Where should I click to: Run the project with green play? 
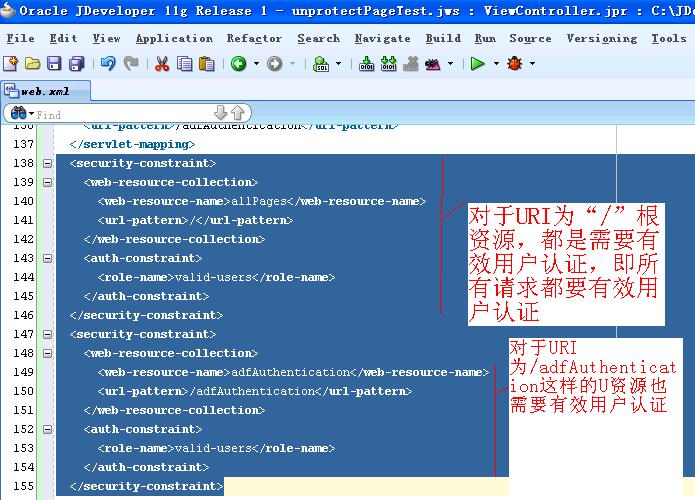[477, 64]
